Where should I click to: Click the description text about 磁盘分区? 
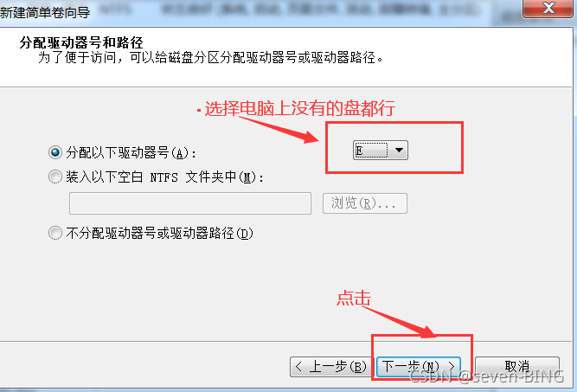point(211,58)
